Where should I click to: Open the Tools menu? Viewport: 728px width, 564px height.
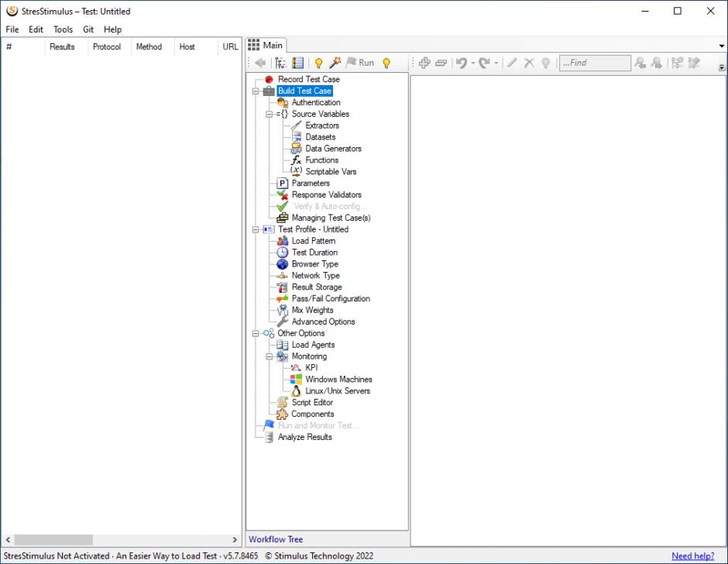[x=63, y=29]
